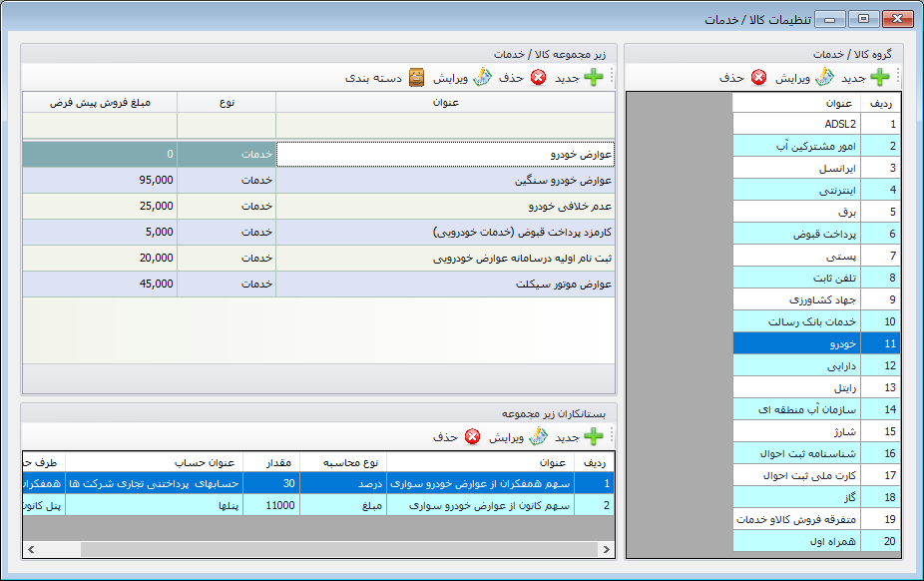Select the عدم خلافی خودرو row

tap(318, 207)
